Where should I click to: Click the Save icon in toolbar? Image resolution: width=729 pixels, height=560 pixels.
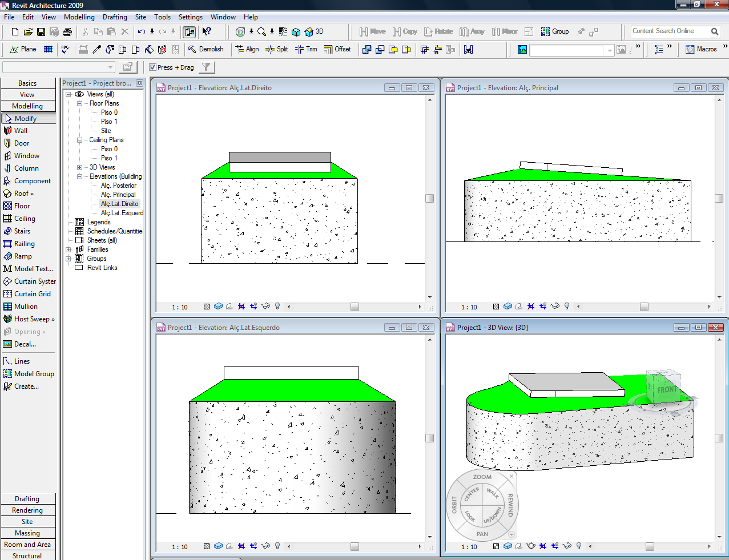pos(41,32)
